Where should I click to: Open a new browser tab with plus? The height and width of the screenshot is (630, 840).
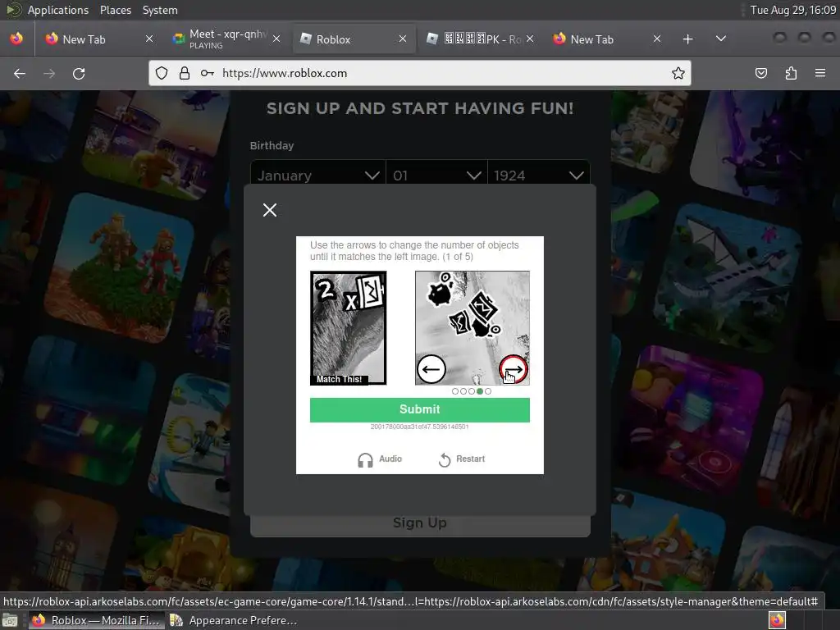pos(688,39)
